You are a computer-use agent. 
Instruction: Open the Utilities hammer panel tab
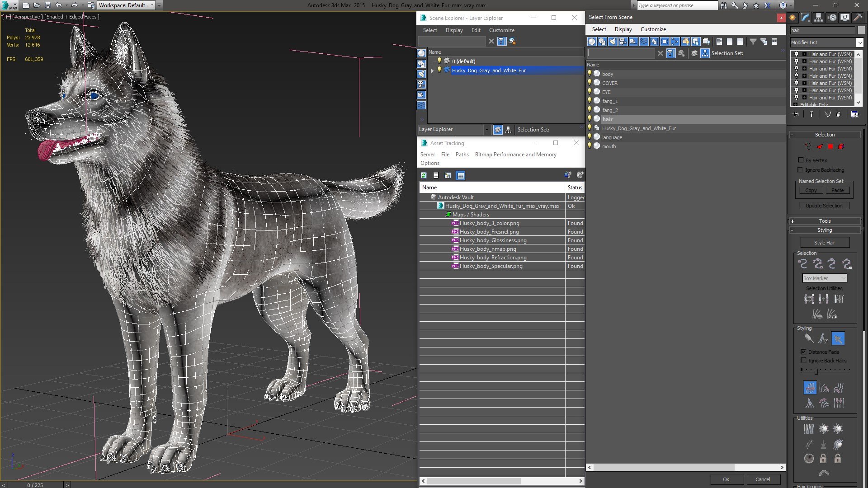coord(858,18)
